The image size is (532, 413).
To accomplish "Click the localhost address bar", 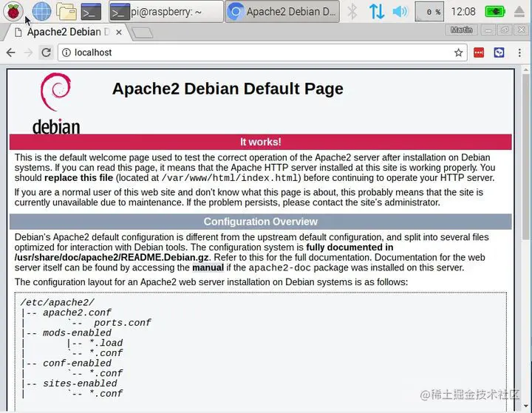I will 262,52.
